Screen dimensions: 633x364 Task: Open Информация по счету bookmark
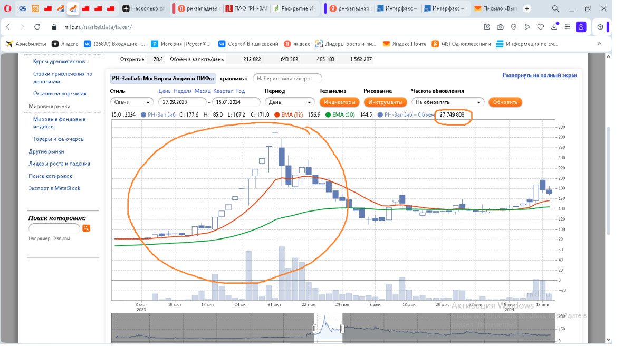click(527, 44)
